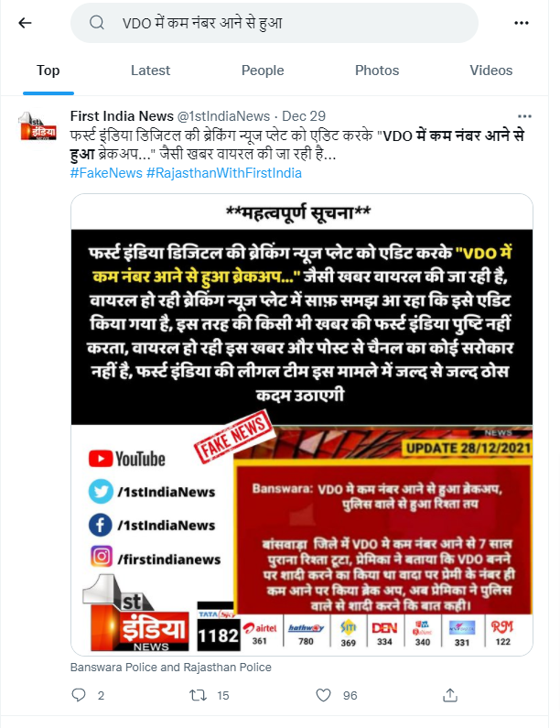Switch to the Latest tab
Image resolution: width=560 pixels, height=728 pixels.
[150, 71]
